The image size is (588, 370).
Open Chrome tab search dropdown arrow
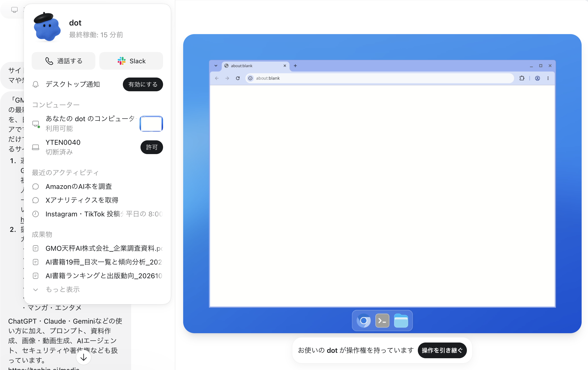[216, 66]
